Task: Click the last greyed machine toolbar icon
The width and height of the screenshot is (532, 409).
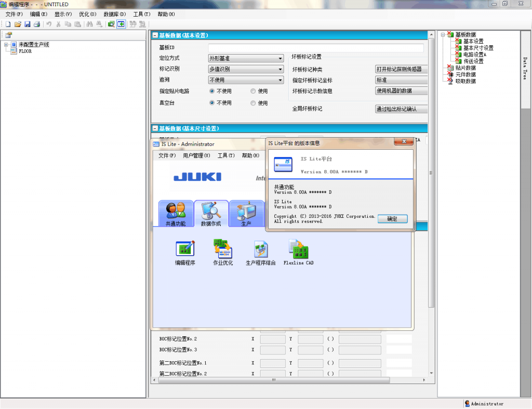Action: (142, 24)
